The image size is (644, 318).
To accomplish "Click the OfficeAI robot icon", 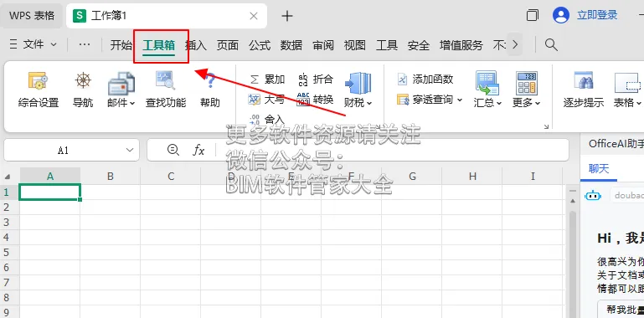I will [x=593, y=196].
